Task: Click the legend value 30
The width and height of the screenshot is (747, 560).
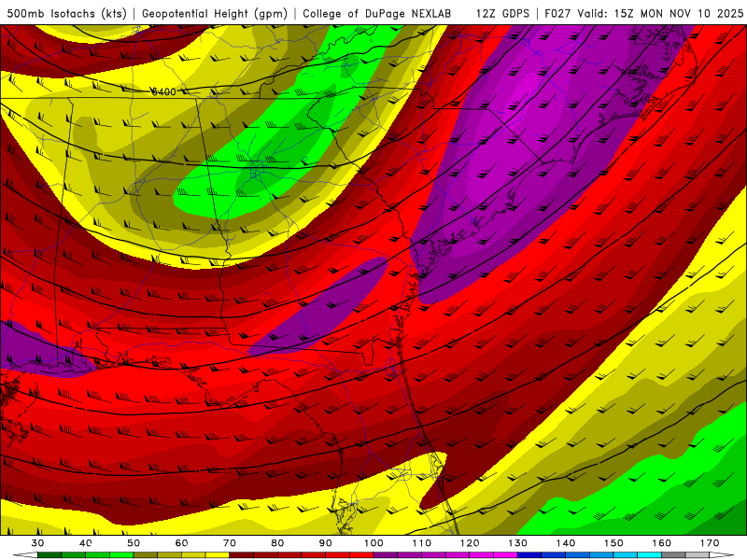Action: point(37,543)
